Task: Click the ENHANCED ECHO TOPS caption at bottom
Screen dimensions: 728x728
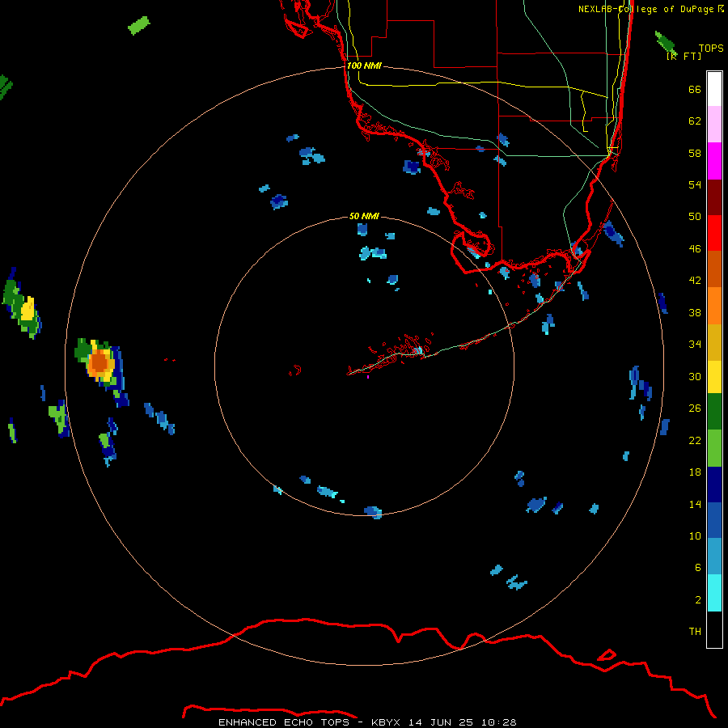Action: point(367,722)
